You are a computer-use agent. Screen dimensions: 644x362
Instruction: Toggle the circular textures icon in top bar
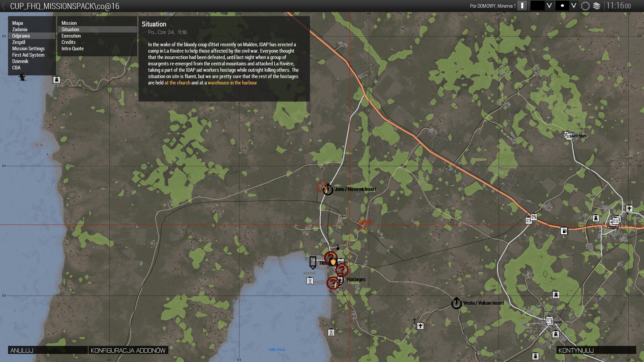pos(585,6)
